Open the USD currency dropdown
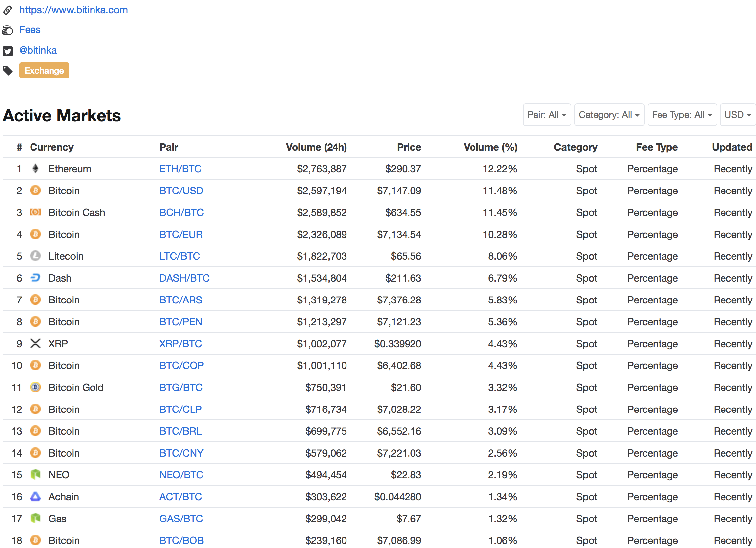Screen dimensions: 756x548 coord(738,115)
